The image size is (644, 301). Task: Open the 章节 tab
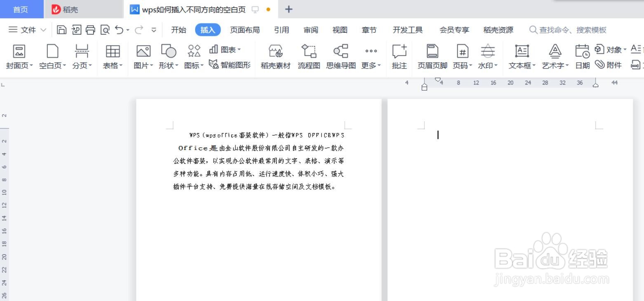(369, 30)
